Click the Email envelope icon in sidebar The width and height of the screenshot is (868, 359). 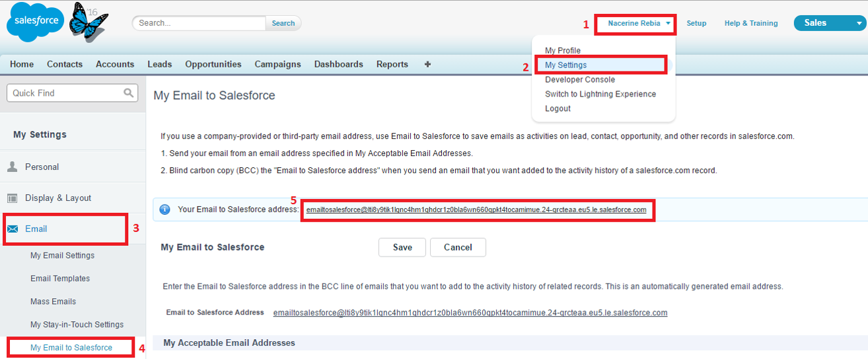(13, 229)
